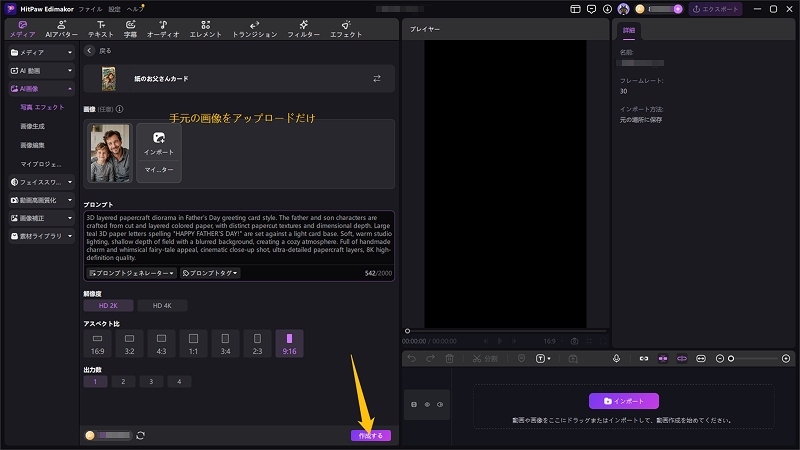Click the 分割 scissors split tool
800x450 pixels.
(485, 359)
